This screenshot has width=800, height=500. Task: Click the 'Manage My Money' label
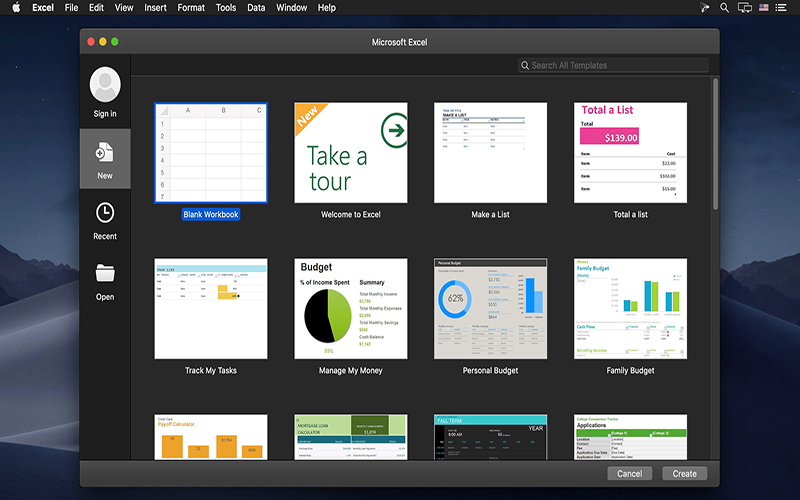coord(351,370)
